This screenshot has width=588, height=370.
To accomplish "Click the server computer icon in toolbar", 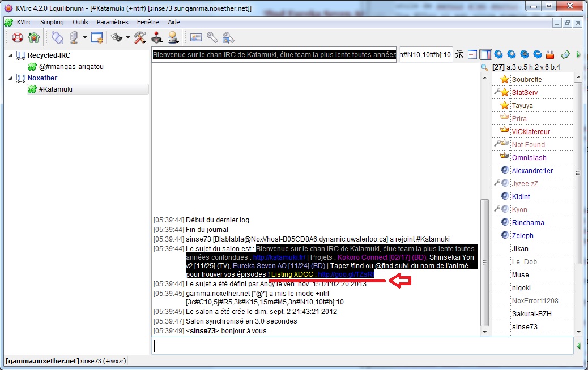I will tap(74, 38).
